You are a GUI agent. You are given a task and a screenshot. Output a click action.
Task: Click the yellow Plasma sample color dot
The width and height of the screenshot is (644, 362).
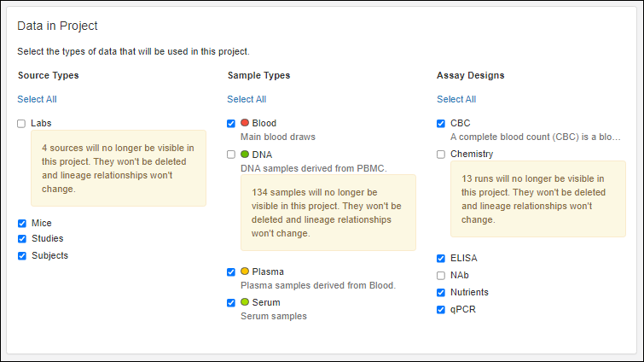(x=245, y=271)
